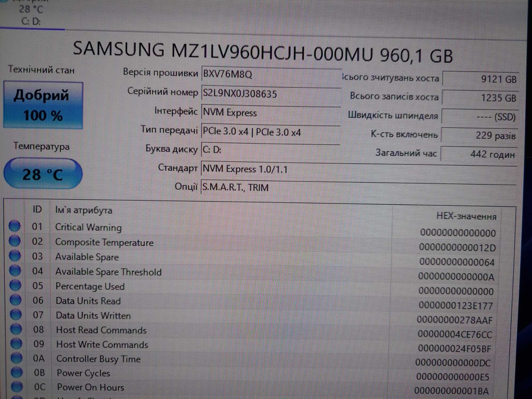Click the status icon for Available Spare row 03
The width and height of the screenshot is (532, 399).
[15, 256]
